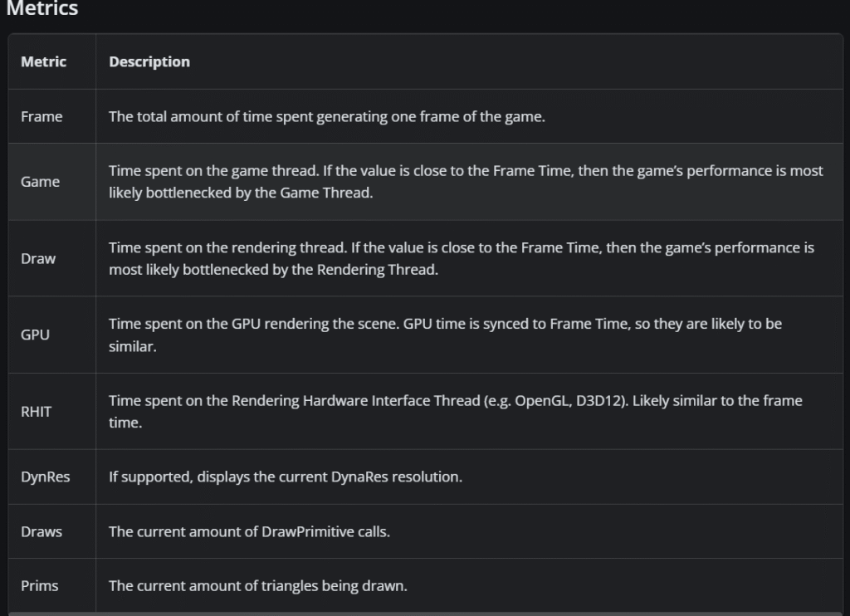Select the Game metric cell
Screen dimensions: 850x616
click(40, 182)
